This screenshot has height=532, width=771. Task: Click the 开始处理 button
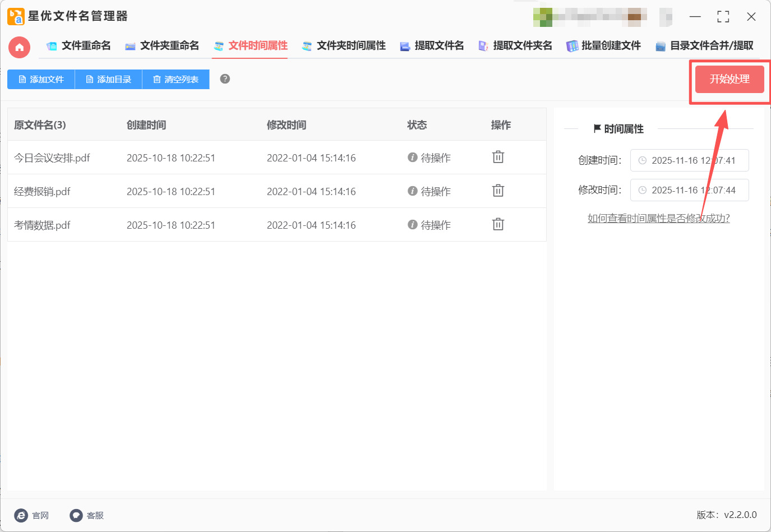pos(729,79)
